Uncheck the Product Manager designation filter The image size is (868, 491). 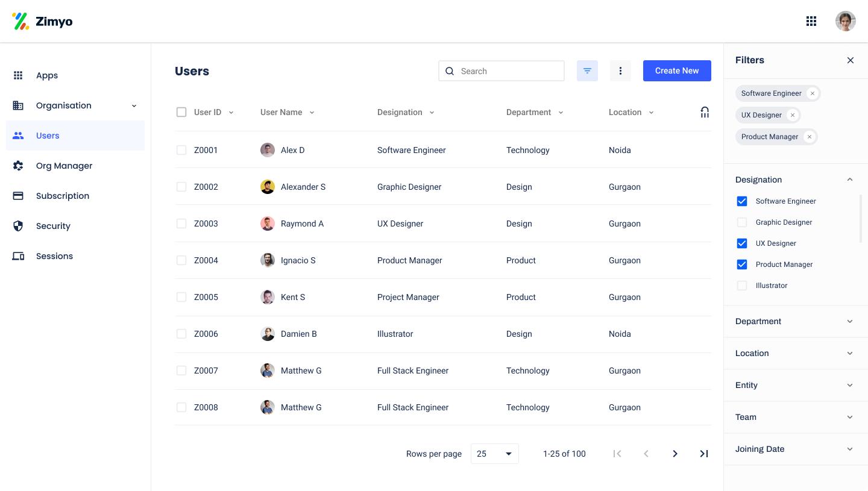742,264
